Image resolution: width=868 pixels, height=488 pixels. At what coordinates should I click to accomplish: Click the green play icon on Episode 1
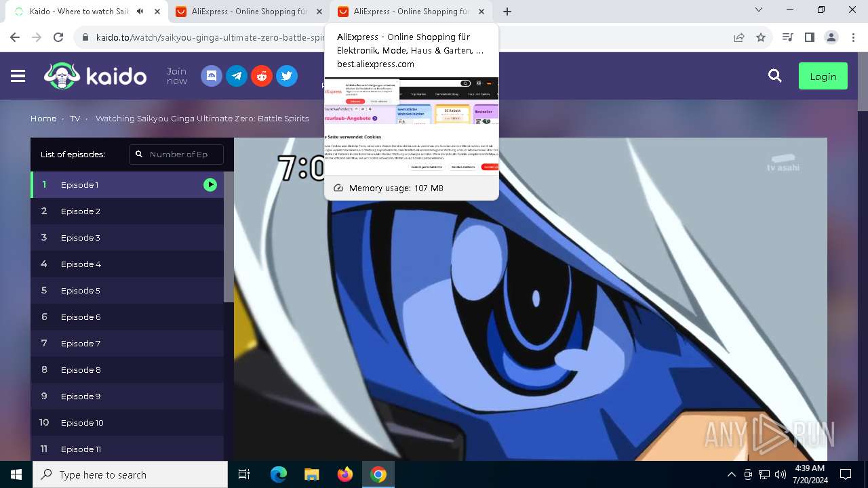click(210, 184)
